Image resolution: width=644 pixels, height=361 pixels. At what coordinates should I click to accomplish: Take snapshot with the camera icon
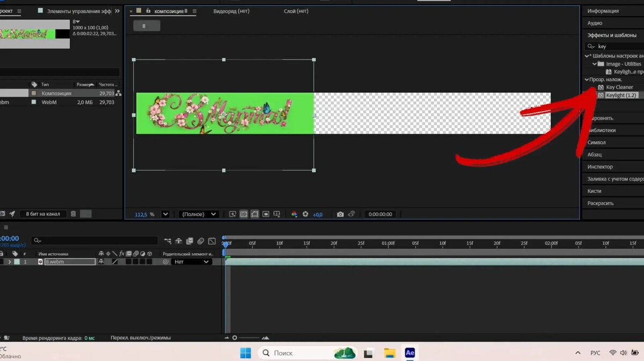point(340,214)
